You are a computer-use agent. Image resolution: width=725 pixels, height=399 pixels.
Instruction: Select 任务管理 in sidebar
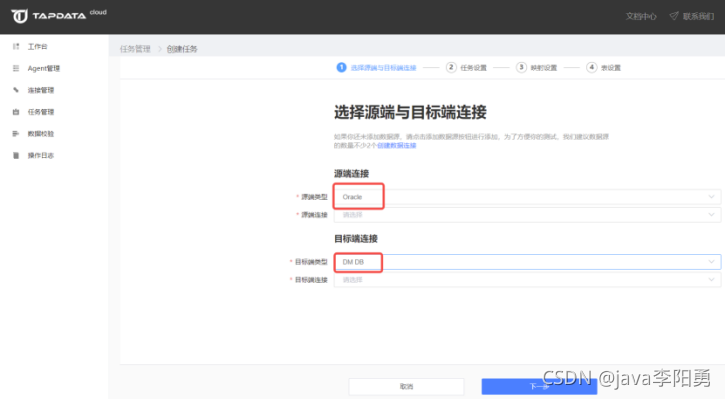coord(41,112)
